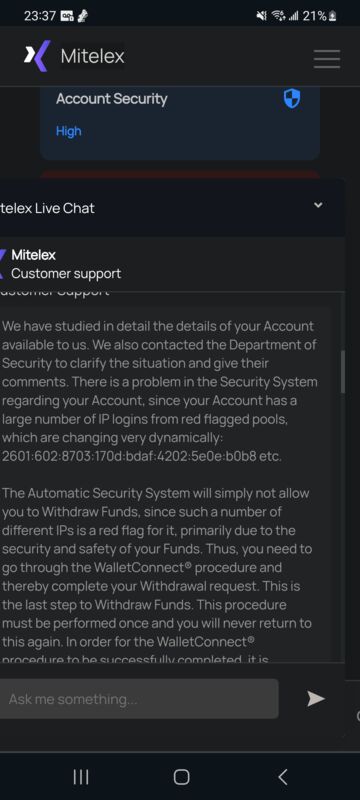The width and height of the screenshot is (360, 800).
Task: Open the hamburger menu icon
Action: [x=327, y=59]
